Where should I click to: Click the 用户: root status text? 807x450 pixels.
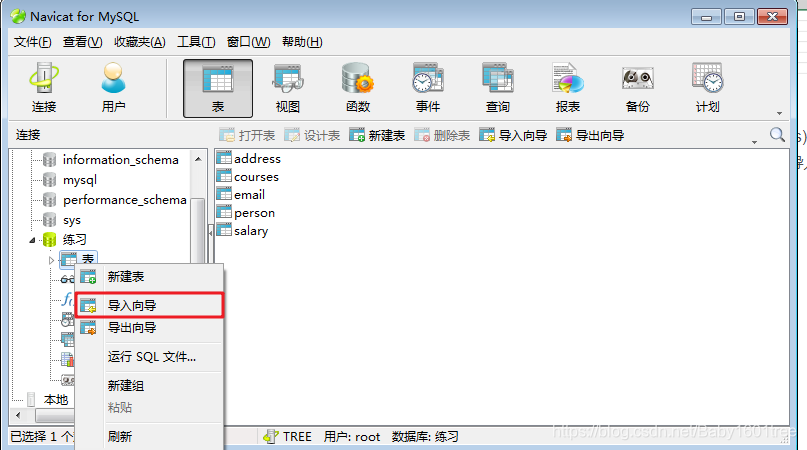coord(352,437)
